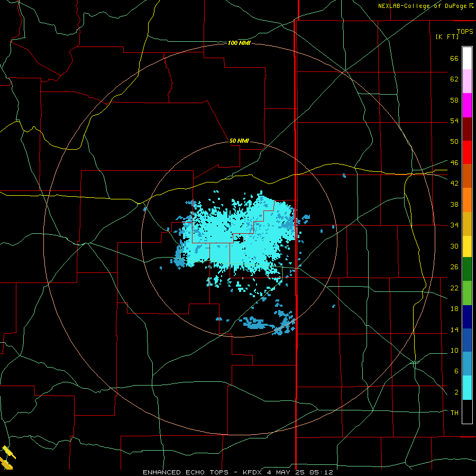Viewport: 476px width, 476px height.
Task: Click the legend value "26"
Action: pyautogui.click(x=454, y=267)
